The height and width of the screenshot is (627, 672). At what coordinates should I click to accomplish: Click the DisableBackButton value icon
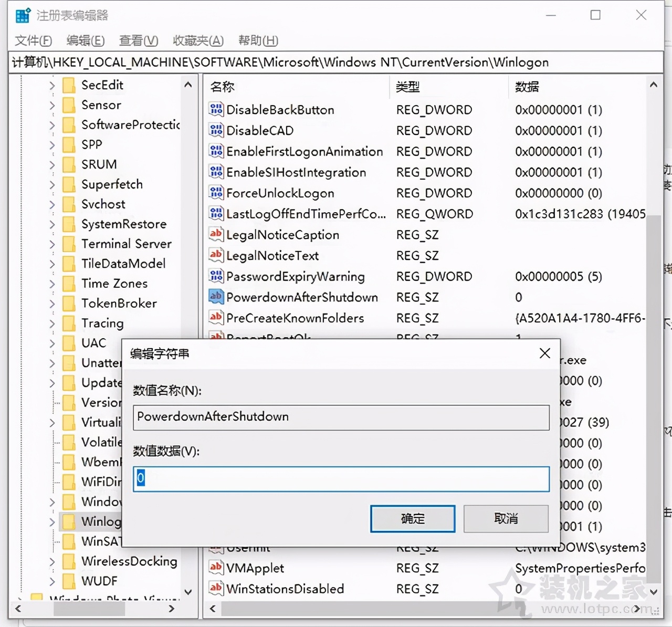coord(216,109)
